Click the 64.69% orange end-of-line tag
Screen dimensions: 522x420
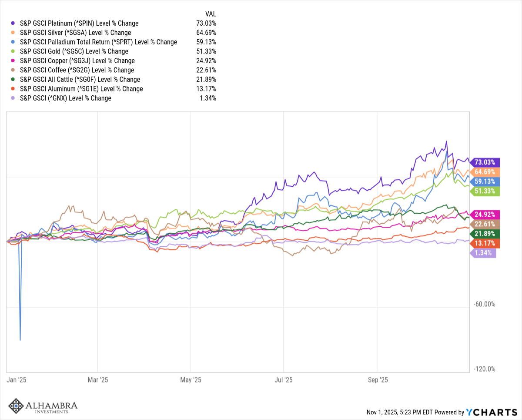tap(485, 172)
